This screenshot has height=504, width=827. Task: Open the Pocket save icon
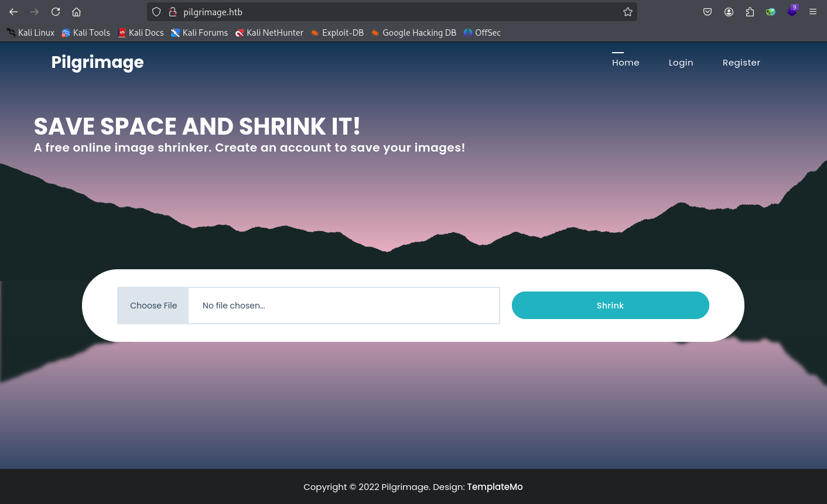pos(708,12)
